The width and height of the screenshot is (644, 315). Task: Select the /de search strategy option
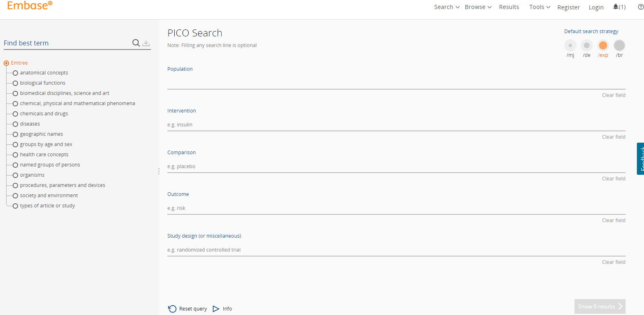(587, 45)
